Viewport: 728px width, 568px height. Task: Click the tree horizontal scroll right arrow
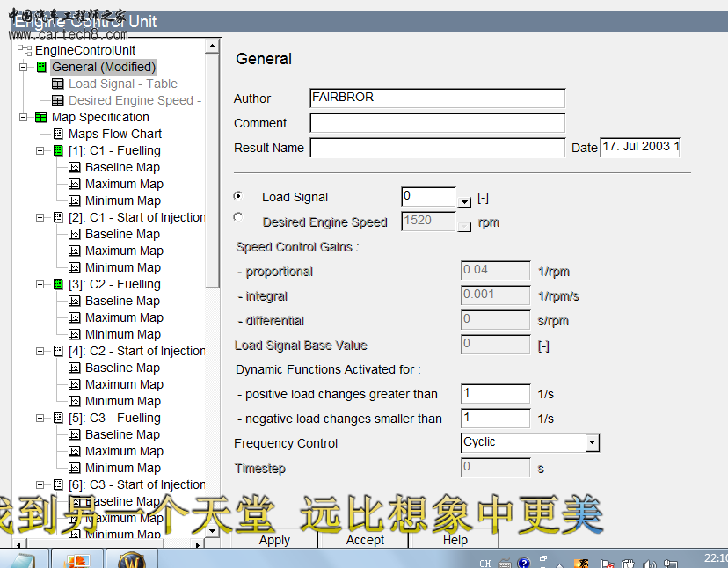pos(197,544)
